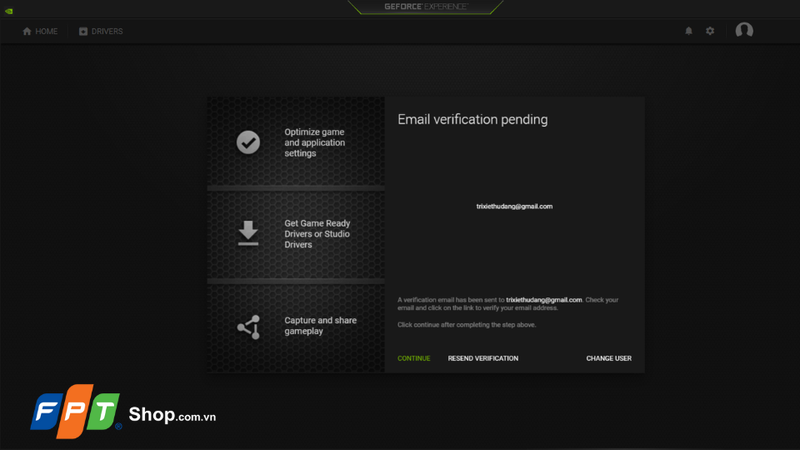Click the Home house icon
Screen dimensions: 800x450
tap(27, 31)
